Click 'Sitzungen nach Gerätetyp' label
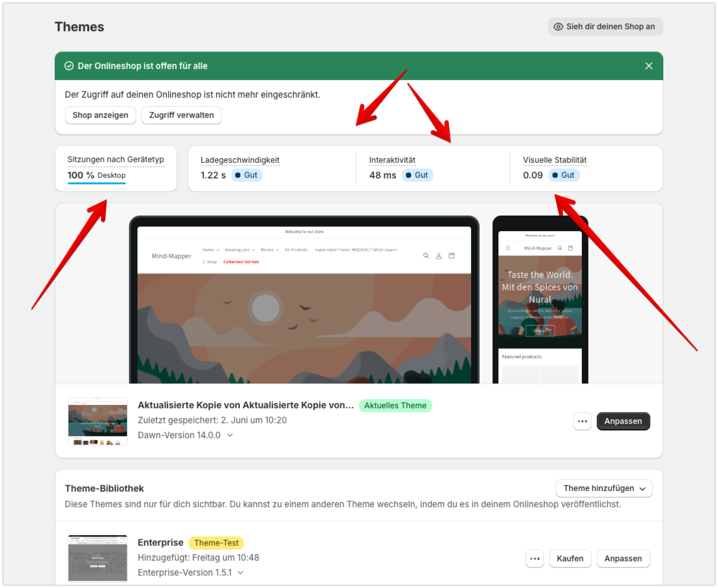The width and height of the screenshot is (718, 588). click(x=116, y=159)
